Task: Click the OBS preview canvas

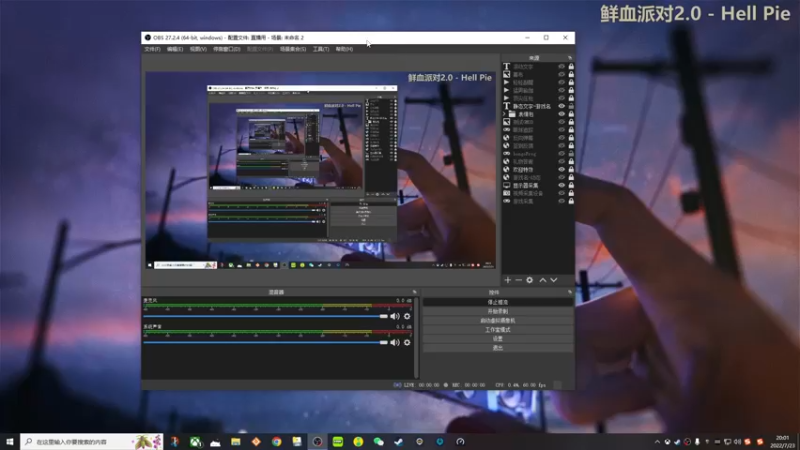Action: tap(320, 170)
